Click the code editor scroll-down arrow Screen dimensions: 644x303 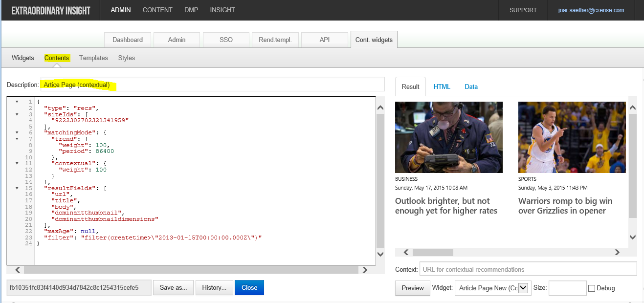pyautogui.click(x=380, y=254)
